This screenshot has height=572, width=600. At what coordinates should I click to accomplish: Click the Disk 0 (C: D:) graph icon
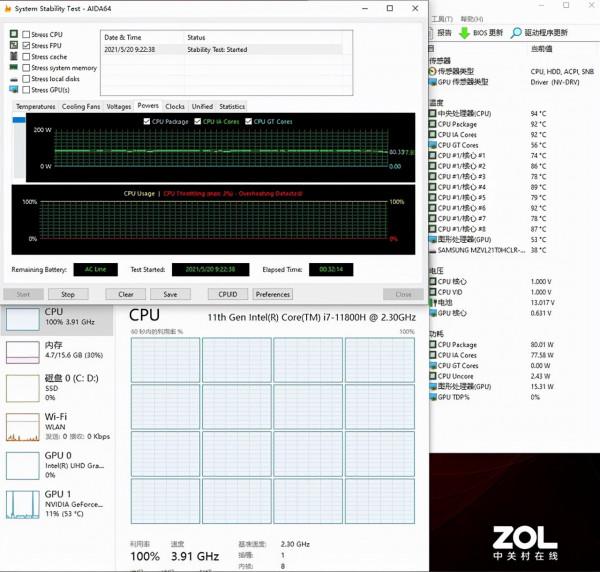(x=22, y=388)
